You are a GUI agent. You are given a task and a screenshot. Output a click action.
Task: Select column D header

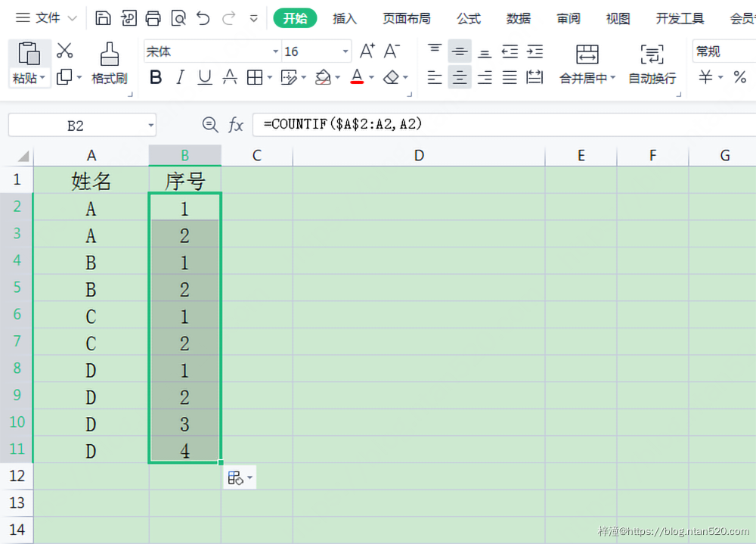(x=419, y=155)
